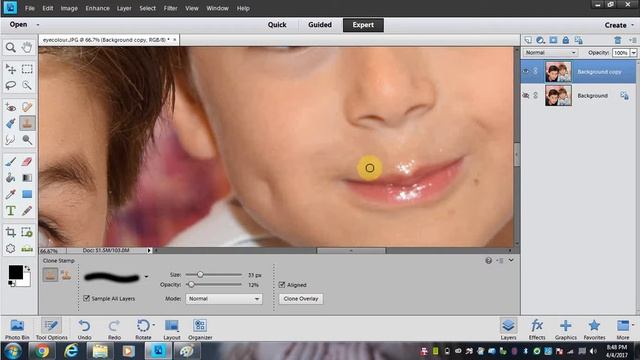
Task: Toggle the Aligned checkbox
Action: point(282,285)
